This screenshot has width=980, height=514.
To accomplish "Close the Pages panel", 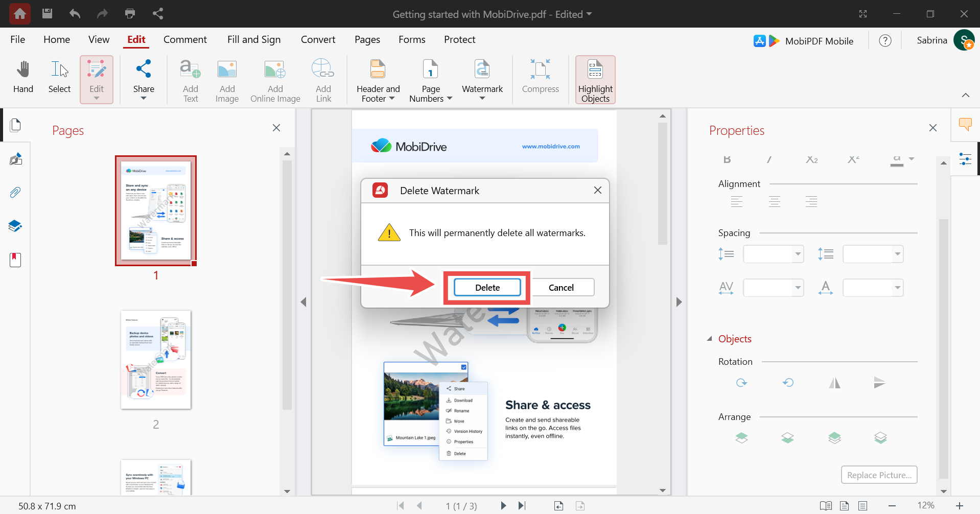I will (x=276, y=128).
